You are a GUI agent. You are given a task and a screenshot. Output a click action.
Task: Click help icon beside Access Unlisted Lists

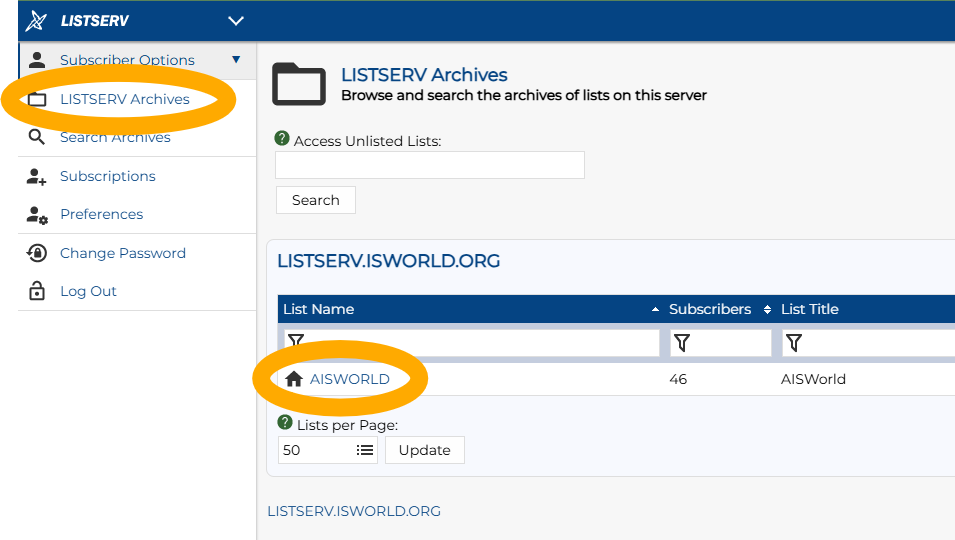(282, 139)
